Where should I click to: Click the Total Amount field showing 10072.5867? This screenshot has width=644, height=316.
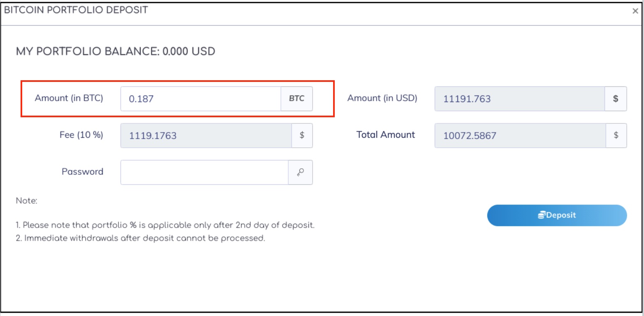pyautogui.click(x=520, y=135)
